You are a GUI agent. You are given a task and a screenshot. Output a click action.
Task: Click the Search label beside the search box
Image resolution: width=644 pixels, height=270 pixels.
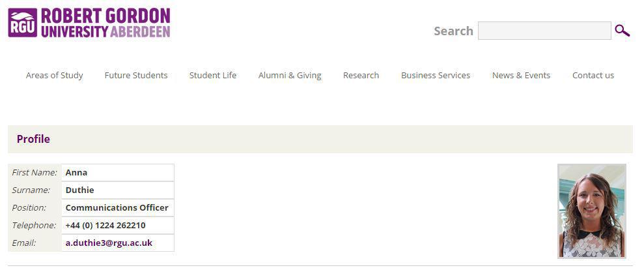point(453,31)
